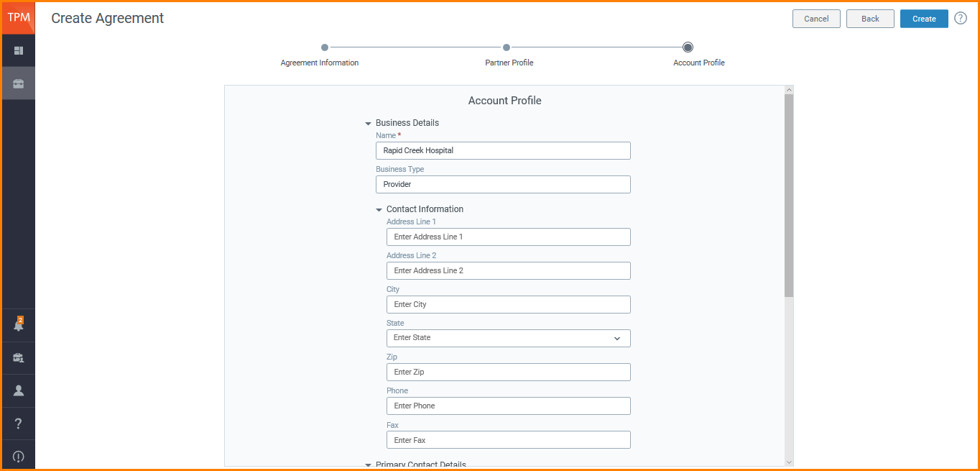Open the State dropdown

pos(509,338)
